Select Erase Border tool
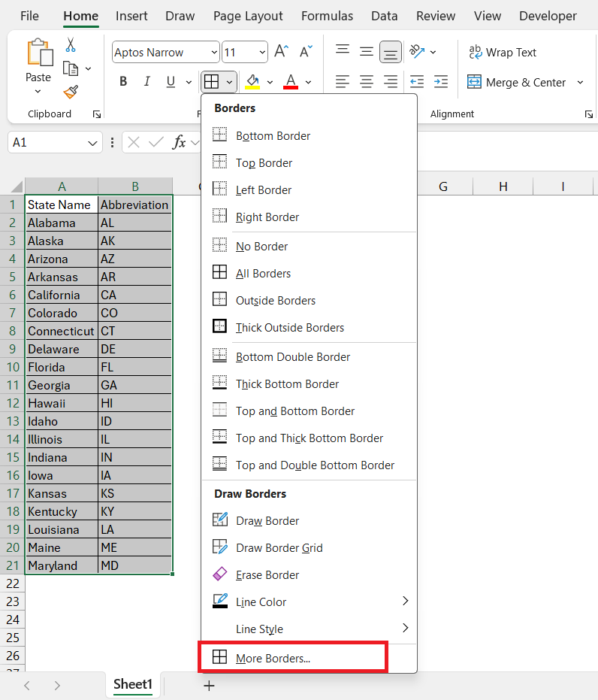 pyautogui.click(x=309, y=574)
